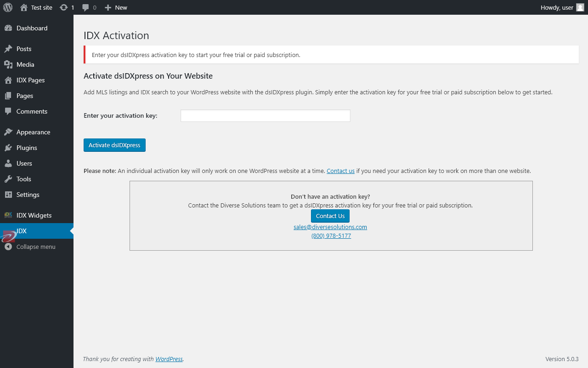Click the Tools wrench icon
The image size is (588, 368).
click(8, 179)
